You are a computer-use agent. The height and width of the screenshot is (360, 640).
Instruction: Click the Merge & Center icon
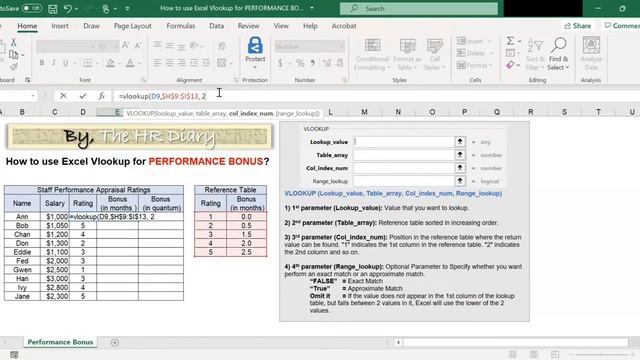pos(221,63)
